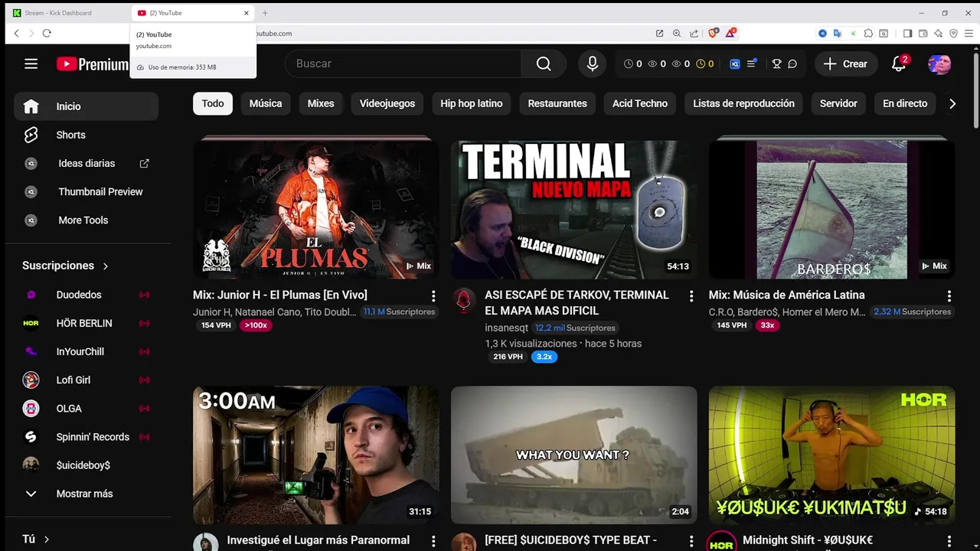Screen dimensions: 980x551
Task: Open options for $UICIDEBOY$ TYPE BEAT video
Action: [x=691, y=541]
